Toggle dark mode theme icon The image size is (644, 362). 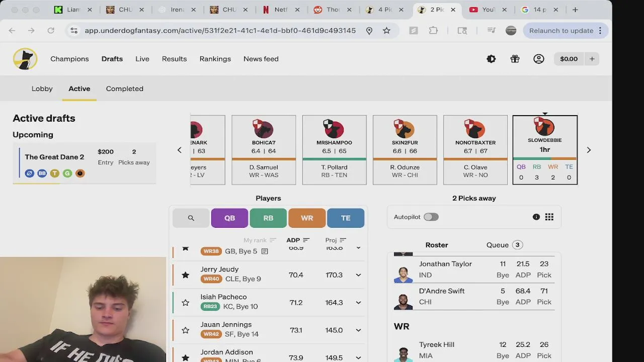click(x=491, y=59)
